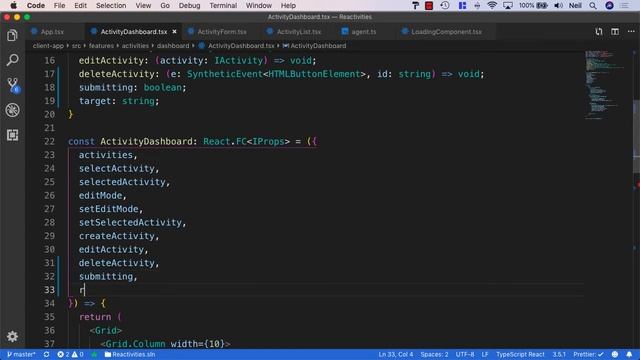The image size is (640, 360).
Task: Change the UTF-8 encoding
Action: tap(465, 354)
